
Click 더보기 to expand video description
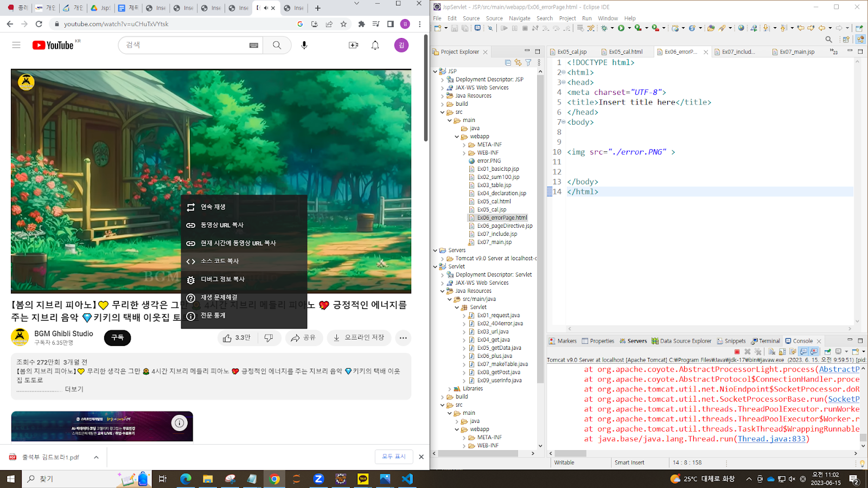point(74,389)
